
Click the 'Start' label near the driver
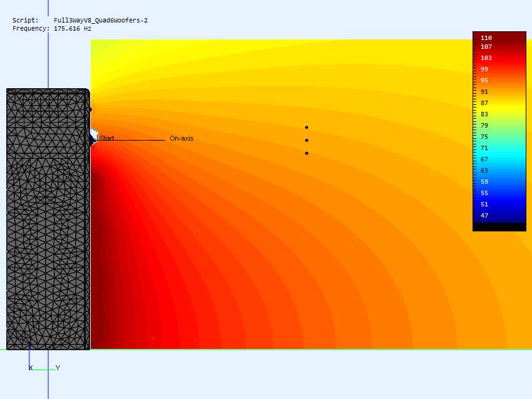107,138
